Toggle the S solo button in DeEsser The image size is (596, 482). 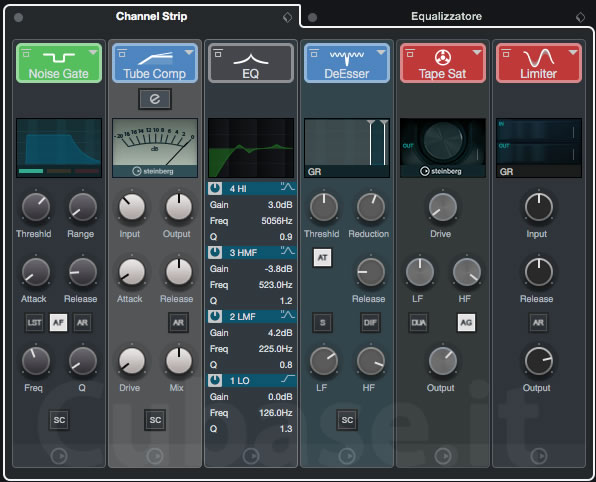pyautogui.click(x=322, y=323)
